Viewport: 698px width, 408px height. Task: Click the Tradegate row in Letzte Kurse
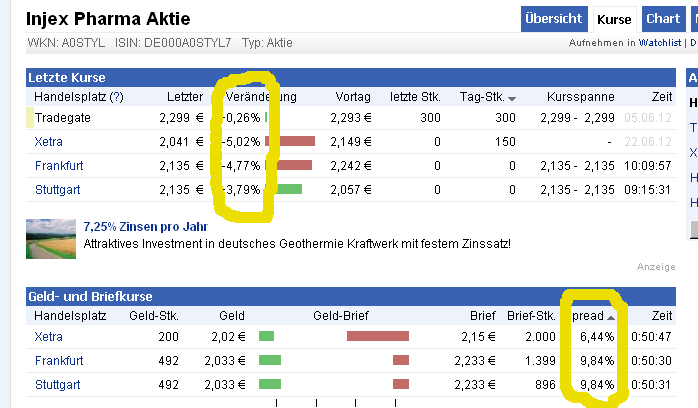62,118
